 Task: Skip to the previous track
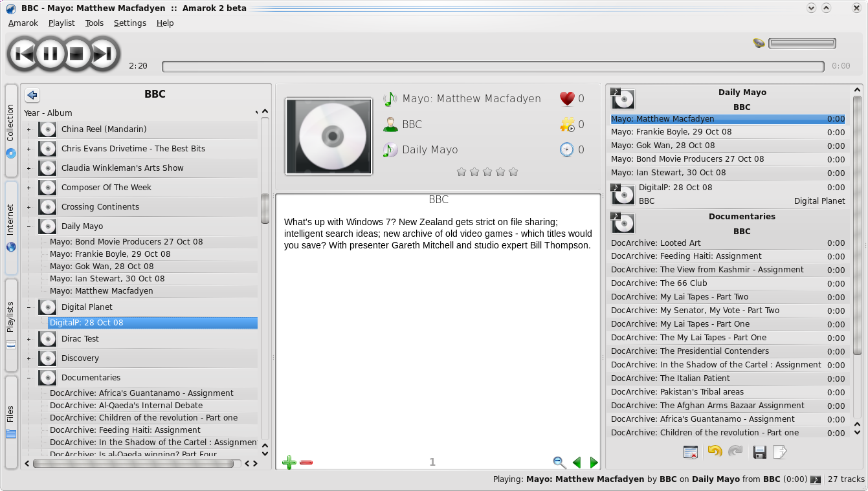tap(24, 54)
